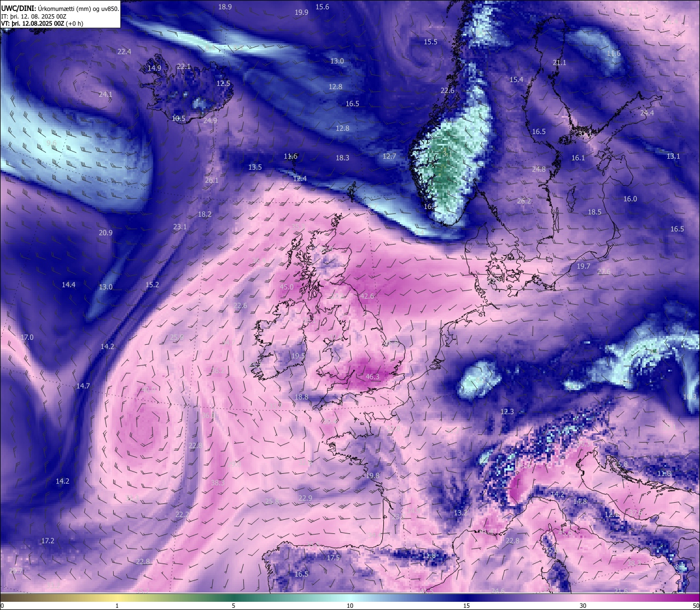
Task: Click the 16.1 value east of Sweden
Action: pos(578,158)
